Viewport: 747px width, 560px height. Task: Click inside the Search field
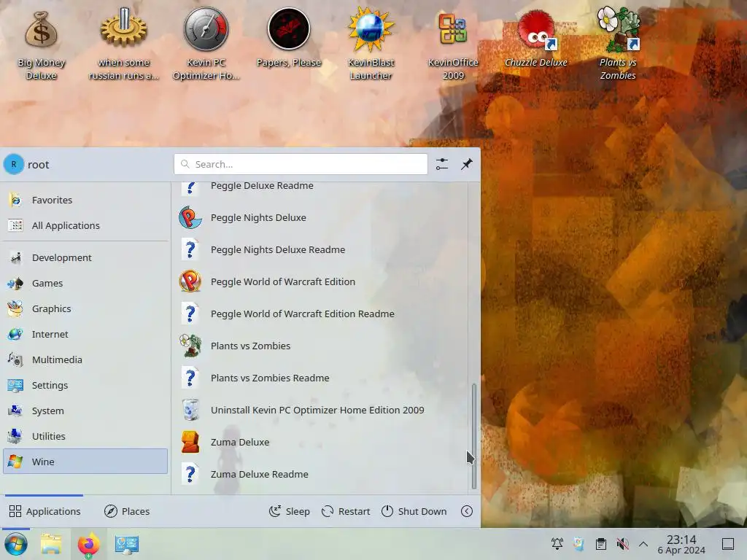tap(301, 164)
